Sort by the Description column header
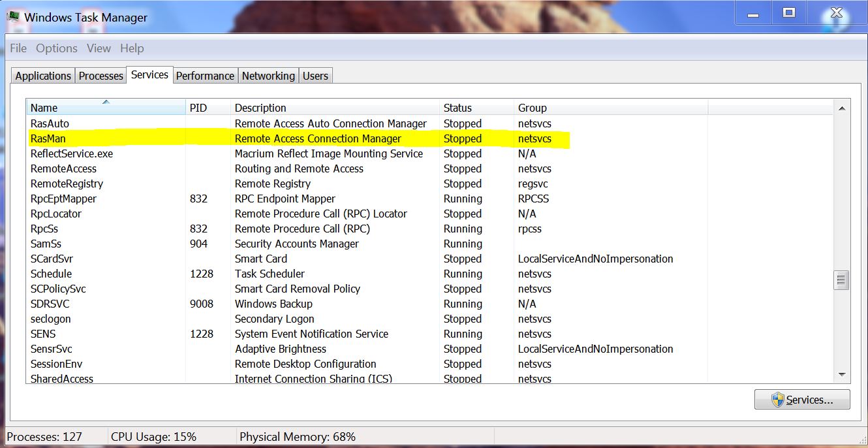868x448 pixels. [335, 108]
